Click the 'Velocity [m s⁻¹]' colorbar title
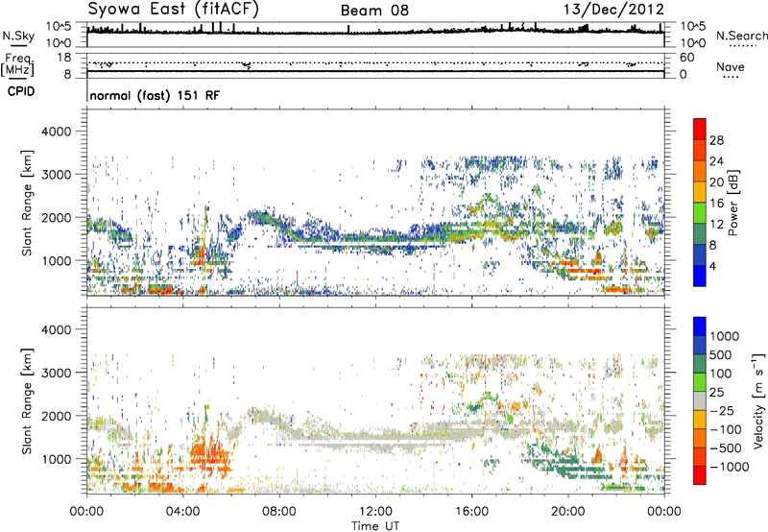The width and height of the screenshot is (768, 532). [758, 400]
